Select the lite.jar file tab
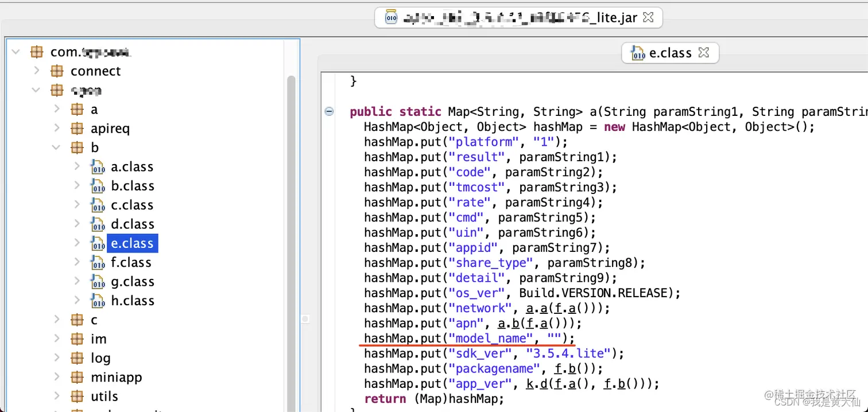868x412 pixels. click(x=518, y=17)
